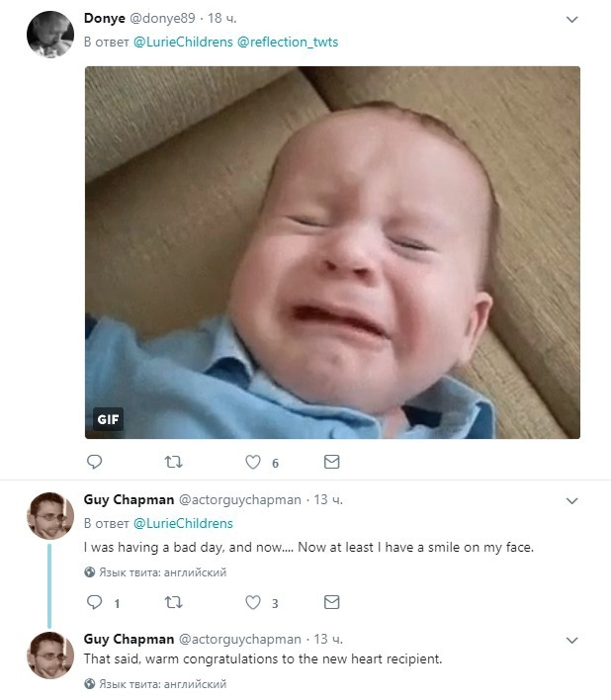Open dropdown on the warm congratulations tweet
611x700 pixels.
[x=571, y=641]
